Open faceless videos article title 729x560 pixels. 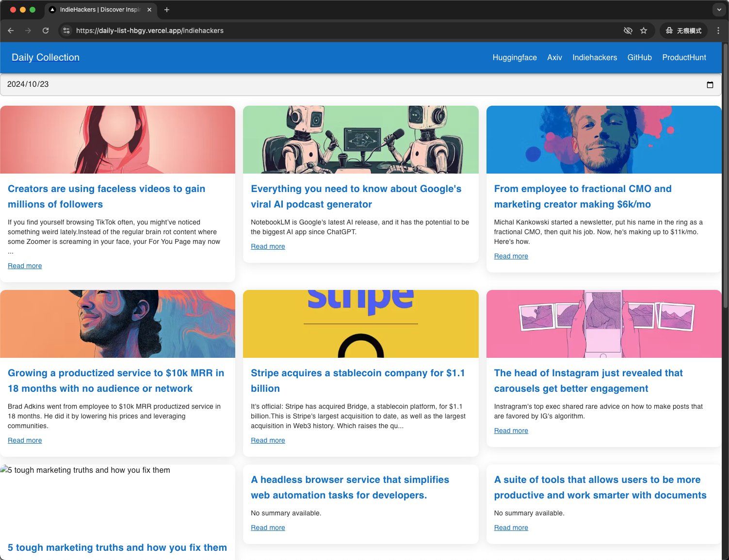(106, 196)
